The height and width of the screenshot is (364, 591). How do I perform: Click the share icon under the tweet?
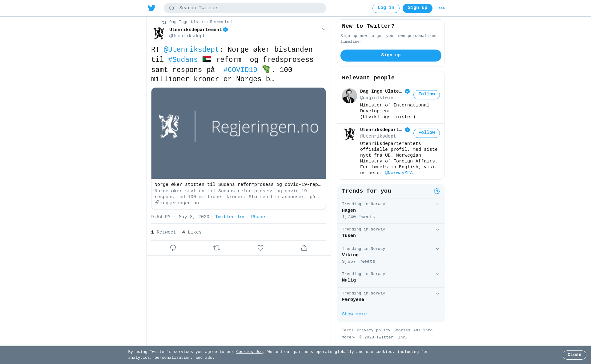click(x=304, y=248)
